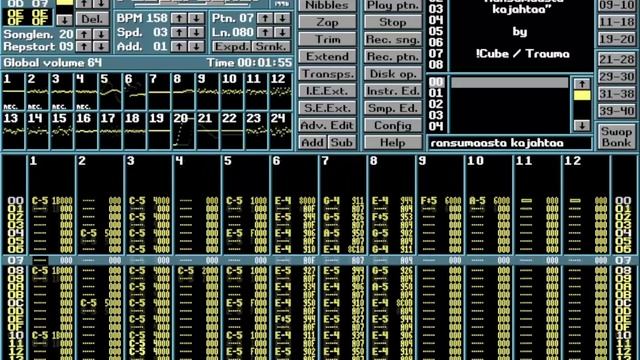Shrink the pattern with Srnk. button
The image size is (640, 360).
(271, 47)
